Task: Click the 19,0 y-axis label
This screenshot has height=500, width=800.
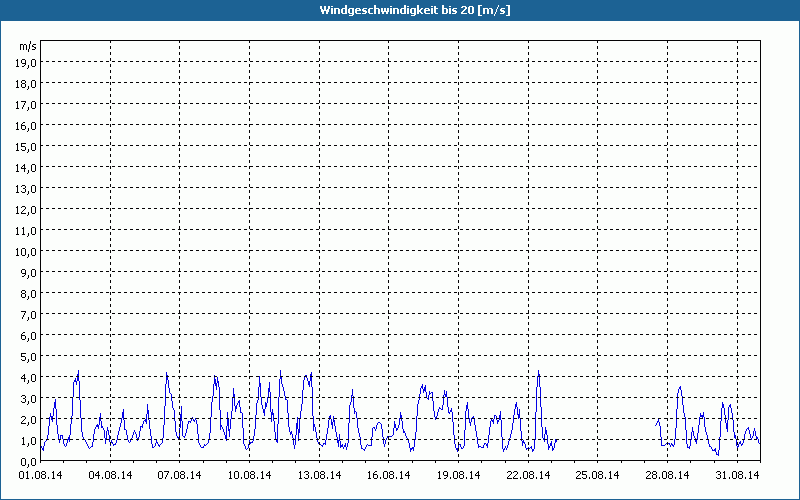Action: [x=26, y=63]
